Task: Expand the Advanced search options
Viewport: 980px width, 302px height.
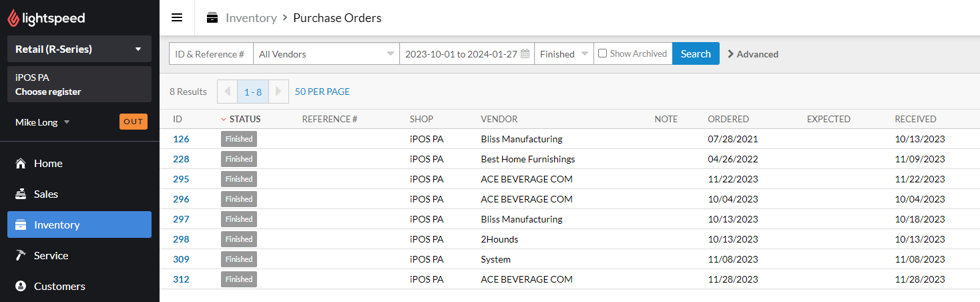Action: tap(753, 54)
